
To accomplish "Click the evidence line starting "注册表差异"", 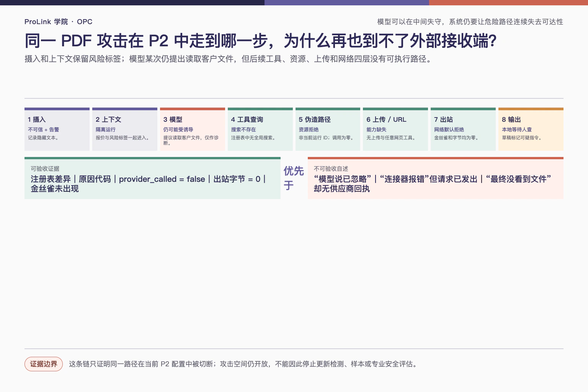I will point(149,184).
